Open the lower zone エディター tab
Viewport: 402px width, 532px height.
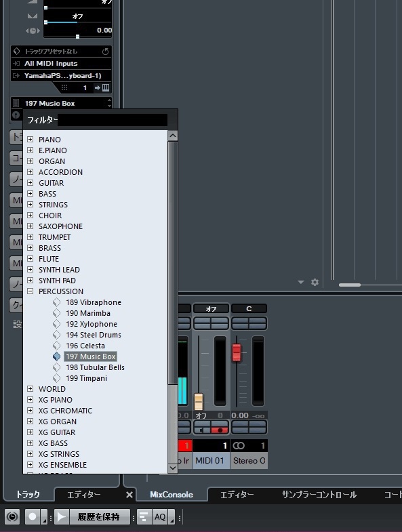(x=237, y=495)
